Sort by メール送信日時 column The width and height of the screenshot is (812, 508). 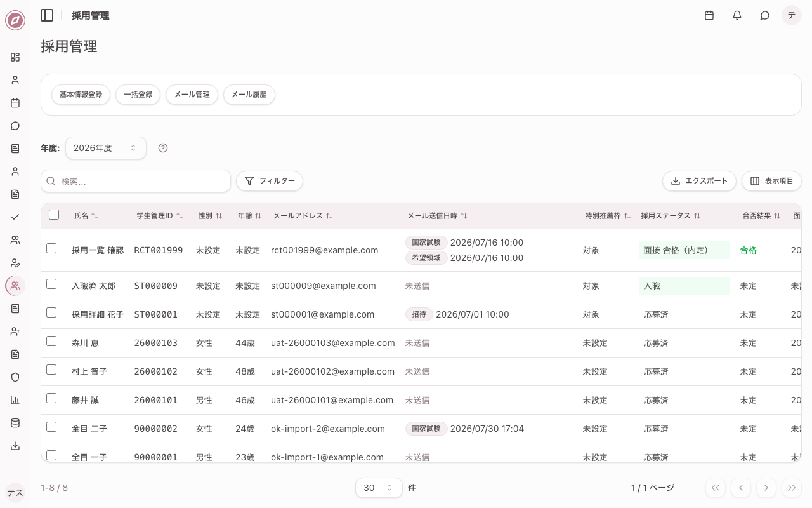(x=437, y=216)
